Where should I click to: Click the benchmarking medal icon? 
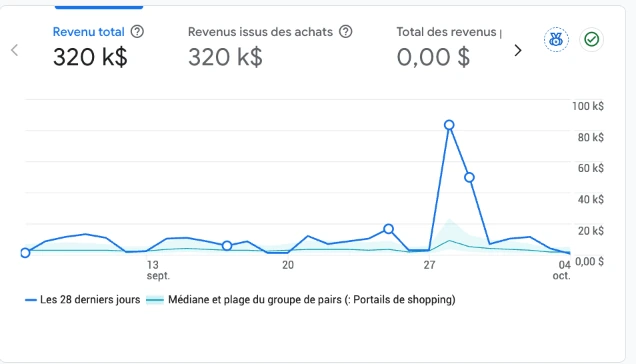click(556, 39)
